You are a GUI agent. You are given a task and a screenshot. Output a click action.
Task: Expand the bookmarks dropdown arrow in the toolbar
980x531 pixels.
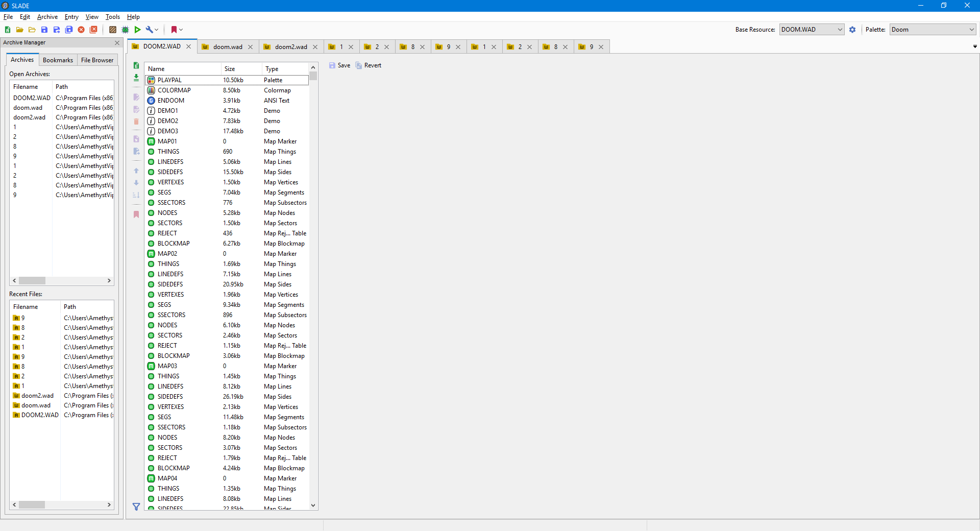181,30
